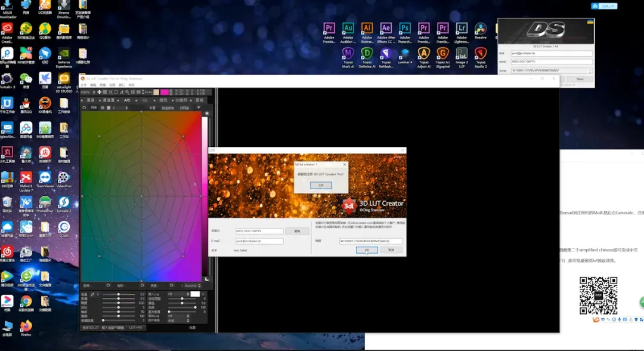Select the zoom magnifier tool in the LUT toolbar
The height and width of the screenshot is (351, 644).
(128, 92)
